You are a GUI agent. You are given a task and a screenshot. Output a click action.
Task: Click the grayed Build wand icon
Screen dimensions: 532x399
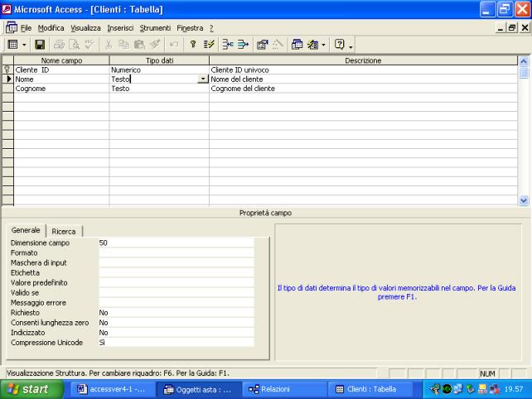click(278, 45)
